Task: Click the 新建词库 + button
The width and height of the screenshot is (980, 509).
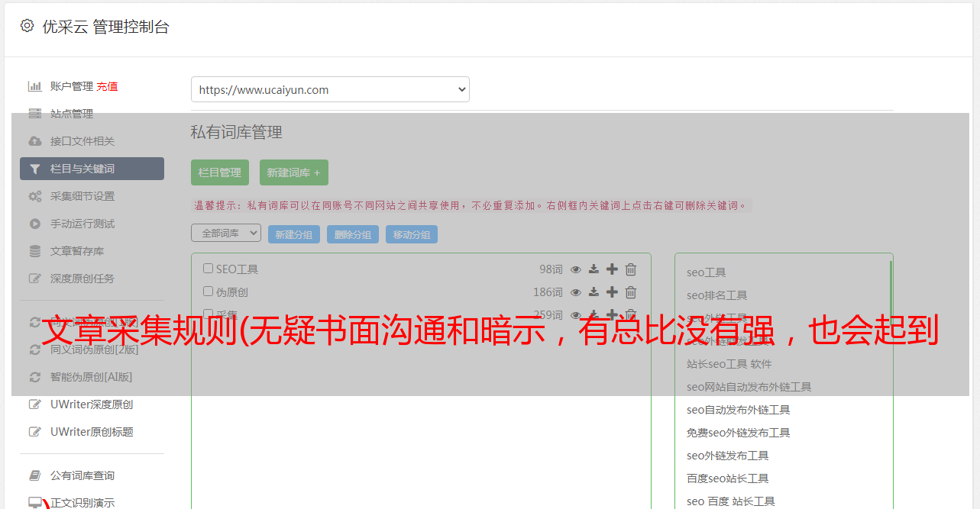Action: [x=293, y=172]
